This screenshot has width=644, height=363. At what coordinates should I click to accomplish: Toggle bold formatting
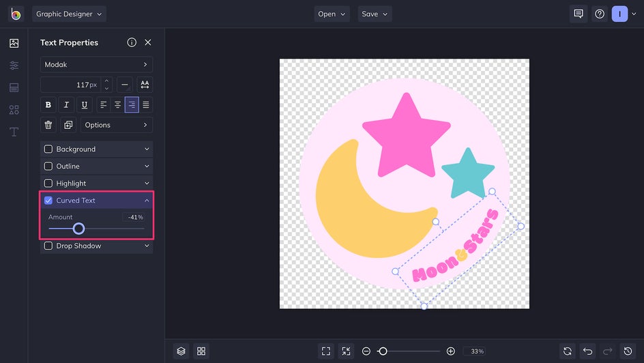pos(48,104)
